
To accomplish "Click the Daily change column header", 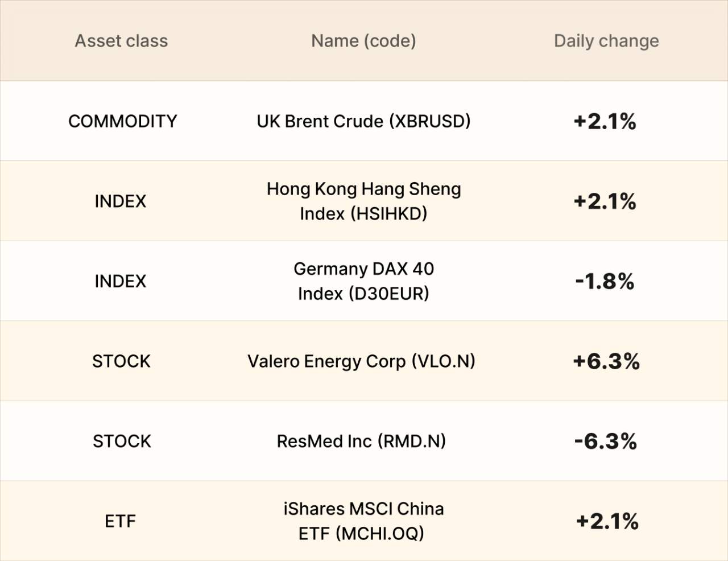I will tap(606, 41).
